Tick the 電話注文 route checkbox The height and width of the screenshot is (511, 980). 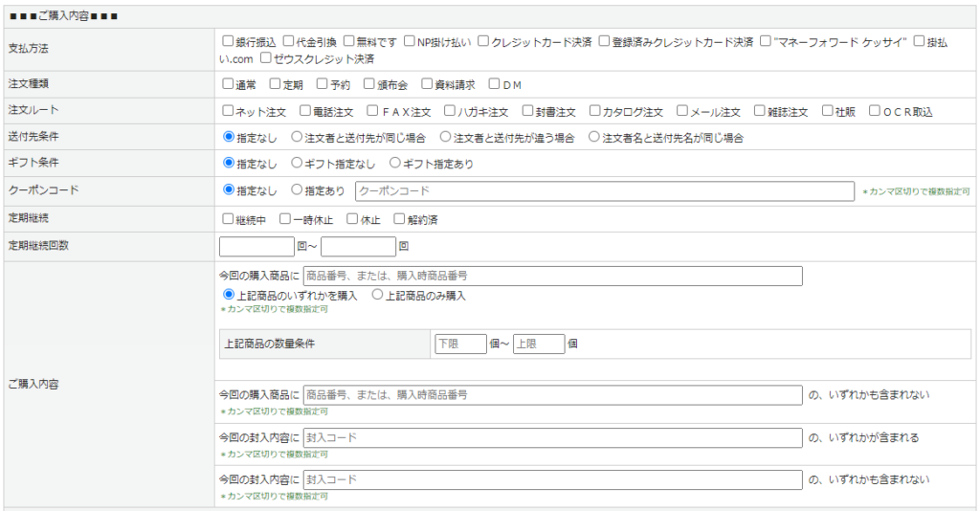305,111
